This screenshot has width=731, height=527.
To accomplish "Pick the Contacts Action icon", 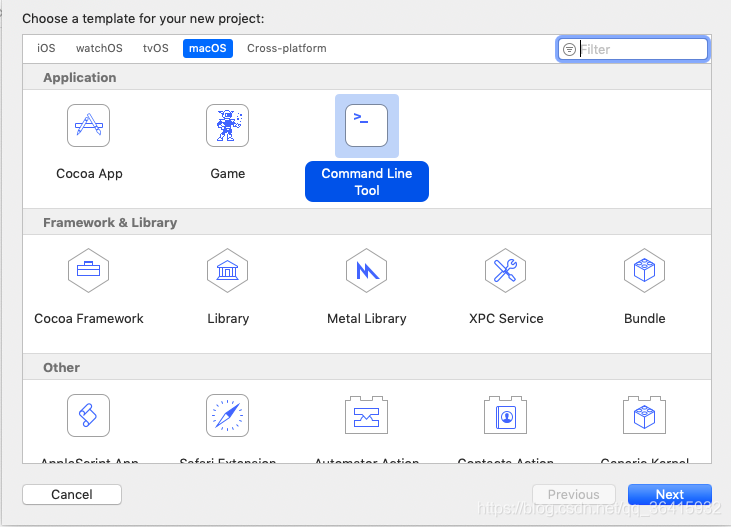I will pos(505,415).
